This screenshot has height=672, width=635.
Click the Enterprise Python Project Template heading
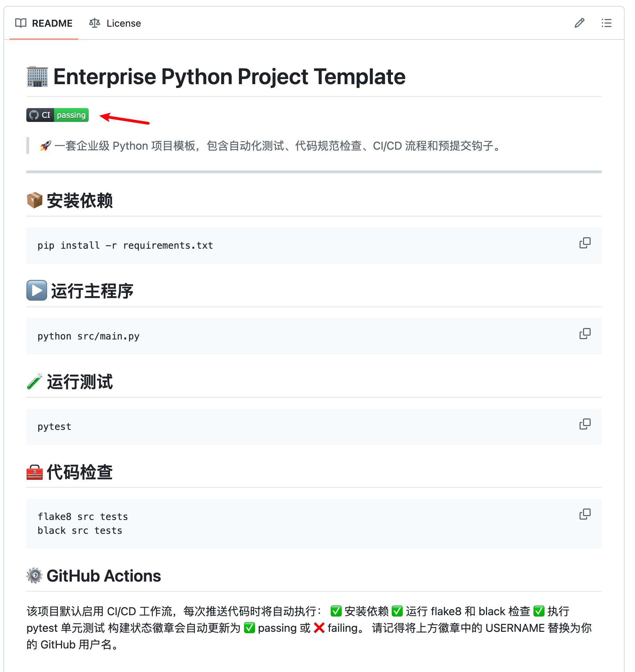point(229,77)
